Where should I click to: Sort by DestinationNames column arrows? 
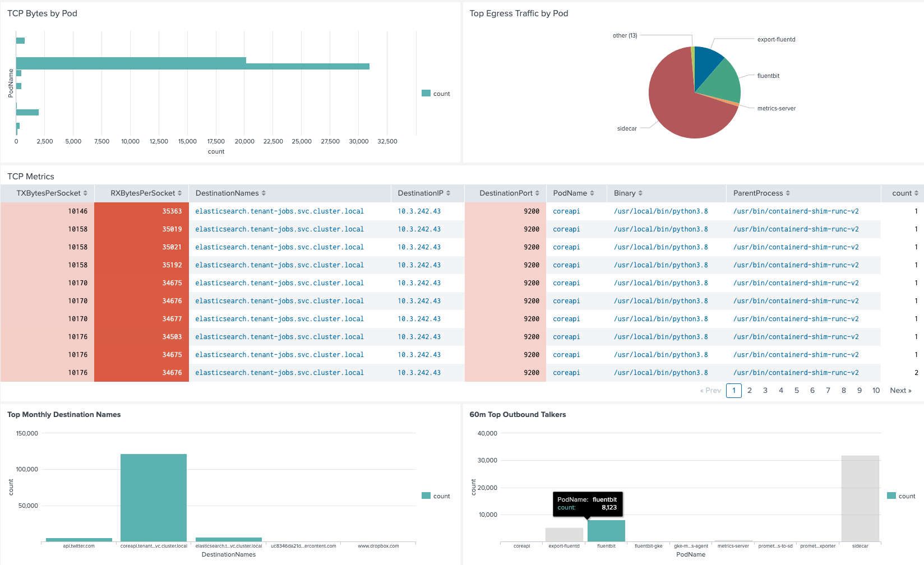[x=264, y=193]
